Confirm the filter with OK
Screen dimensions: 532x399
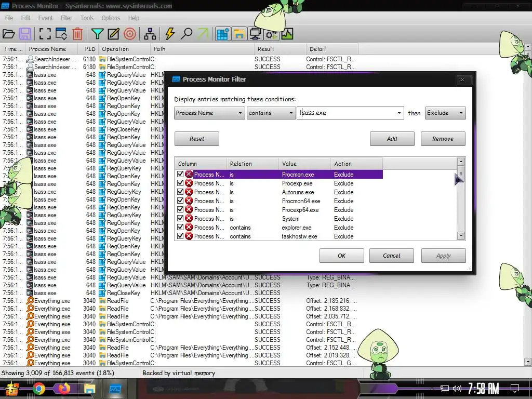tap(342, 256)
